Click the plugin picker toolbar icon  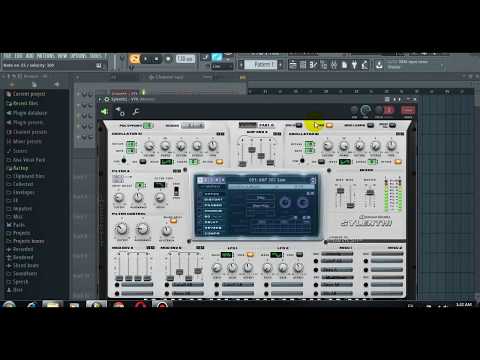pyautogui.click(x=354, y=65)
